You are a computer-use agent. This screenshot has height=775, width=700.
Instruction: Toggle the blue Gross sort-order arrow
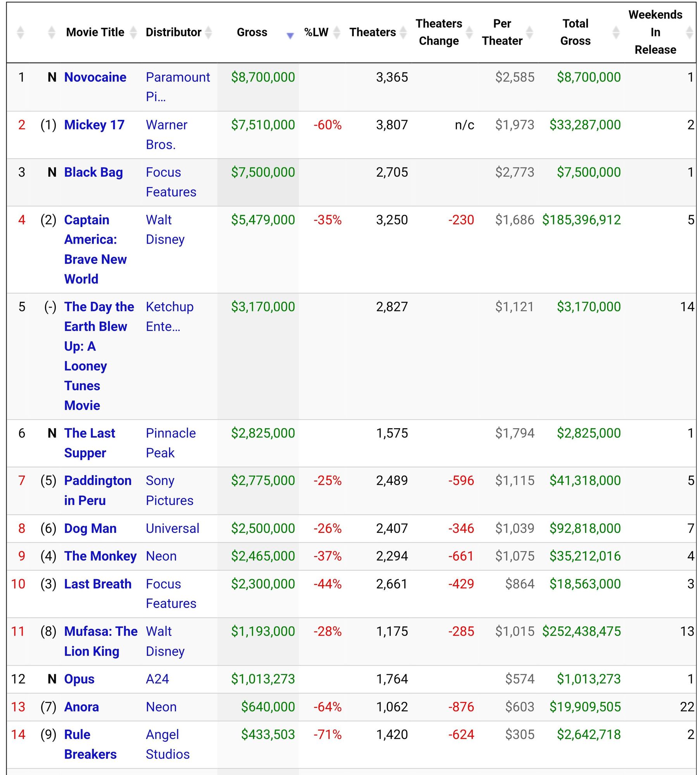290,35
